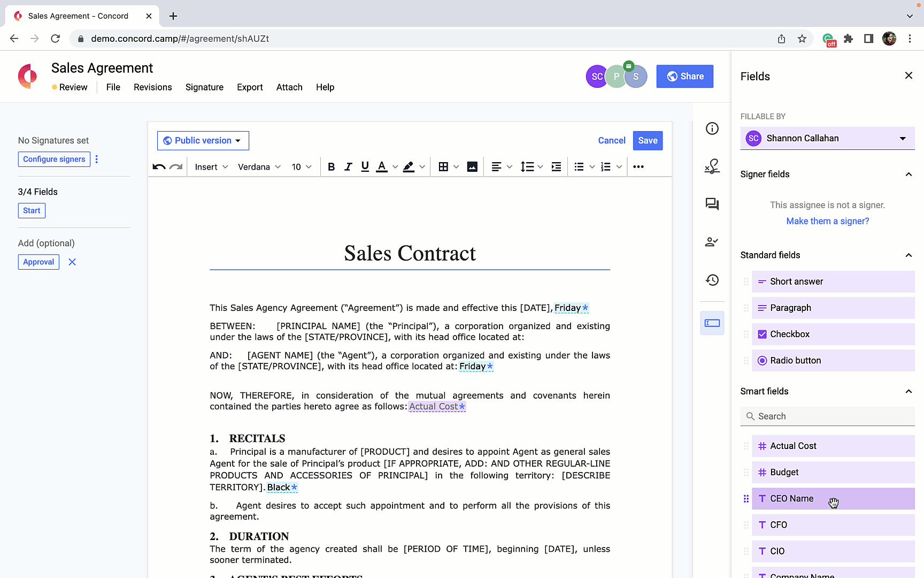The height and width of the screenshot is (578, 924).
Task: Open the approvals person-check icon
Action: tap(712, 242)
